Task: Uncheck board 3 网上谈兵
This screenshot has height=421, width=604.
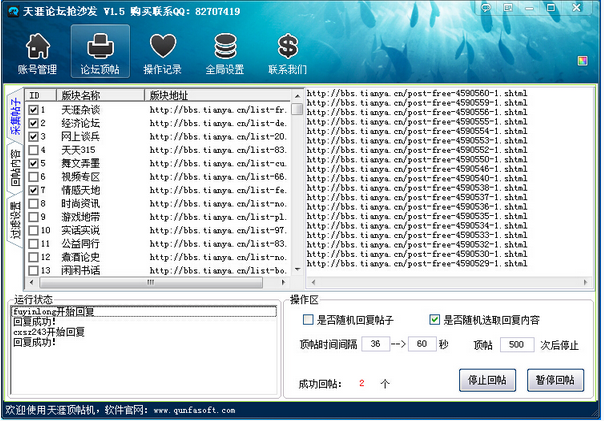Action: [x=34, y=137]
